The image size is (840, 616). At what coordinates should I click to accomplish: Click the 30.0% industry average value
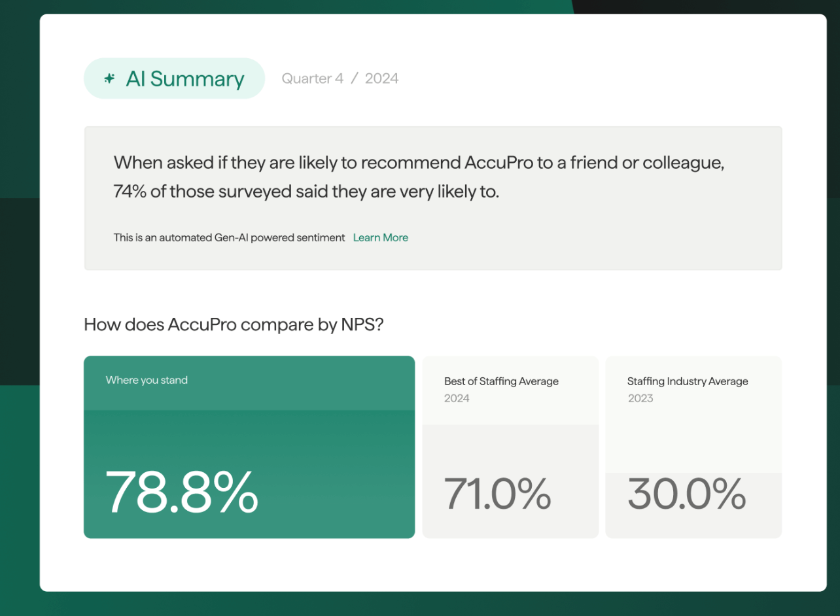pos(686,498)
